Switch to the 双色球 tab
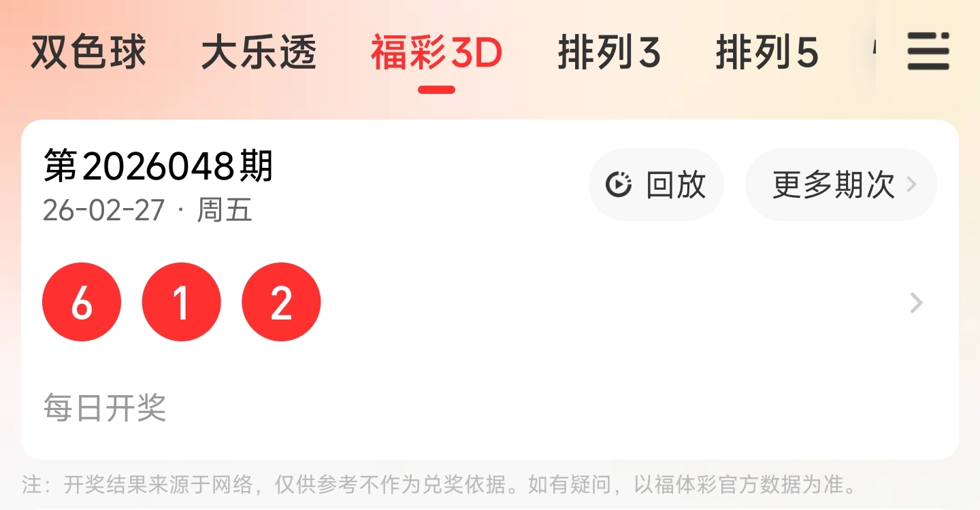 pos(88,53)
